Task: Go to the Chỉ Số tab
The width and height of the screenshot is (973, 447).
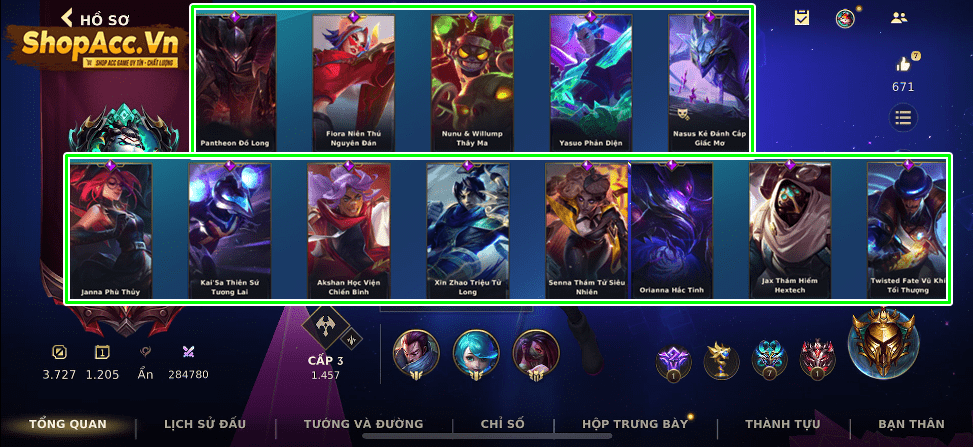Action: tap(503, 425)
